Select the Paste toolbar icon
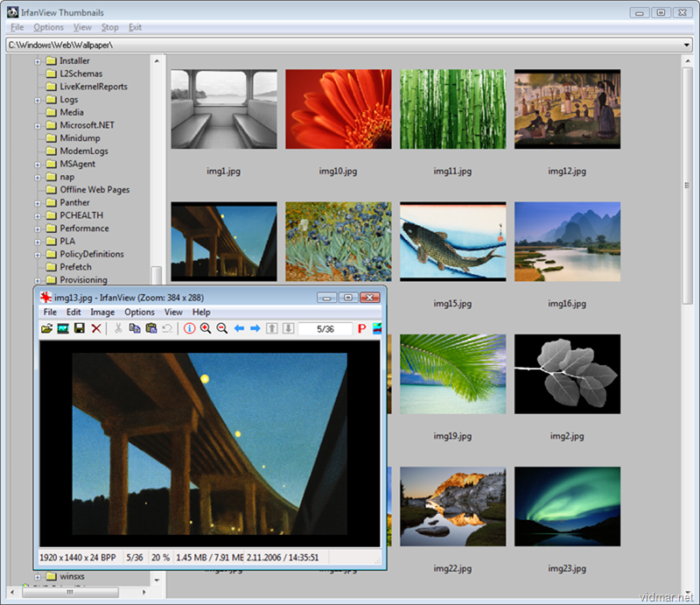Image resolution: width=700 pixels, height=605 pixels. click(x=150, y=328)
